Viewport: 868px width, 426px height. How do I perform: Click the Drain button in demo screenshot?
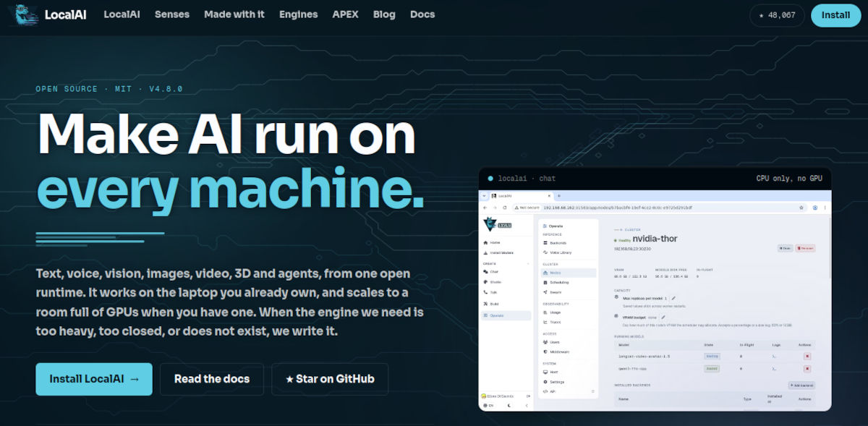[x=786, y=248]
